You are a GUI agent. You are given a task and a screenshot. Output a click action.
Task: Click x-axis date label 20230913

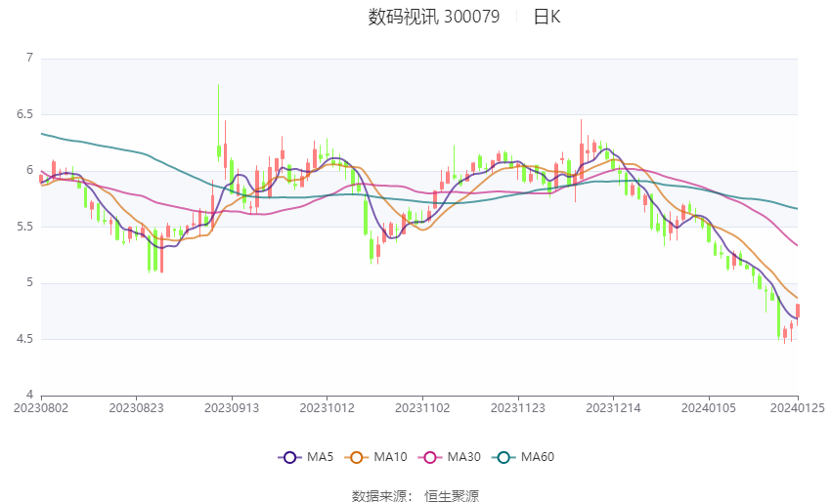click(x=232, y=408)
